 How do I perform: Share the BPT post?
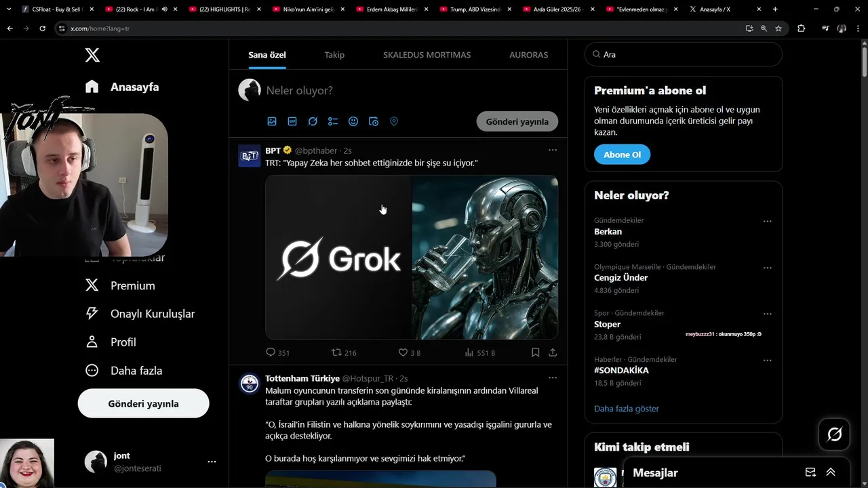(x=553, y=352)
